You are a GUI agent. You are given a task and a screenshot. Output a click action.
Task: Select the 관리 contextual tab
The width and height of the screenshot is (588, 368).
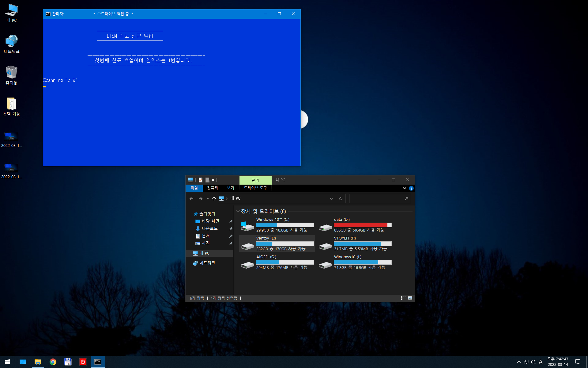(x=255, y=180)
